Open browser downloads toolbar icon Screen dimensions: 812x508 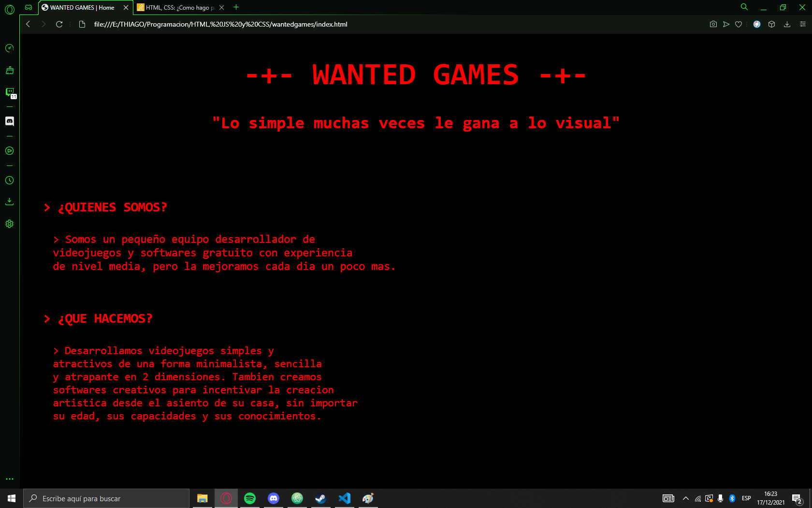[x=787, y=24]
